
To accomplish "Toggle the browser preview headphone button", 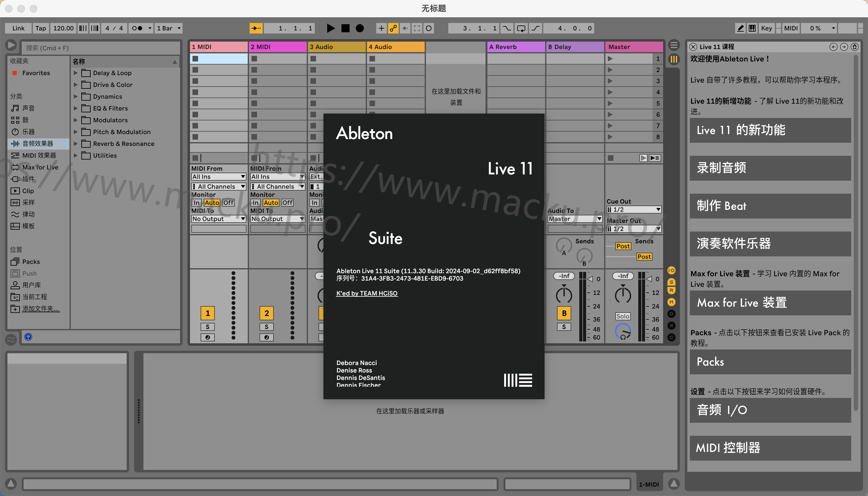I will pos(28,337).
